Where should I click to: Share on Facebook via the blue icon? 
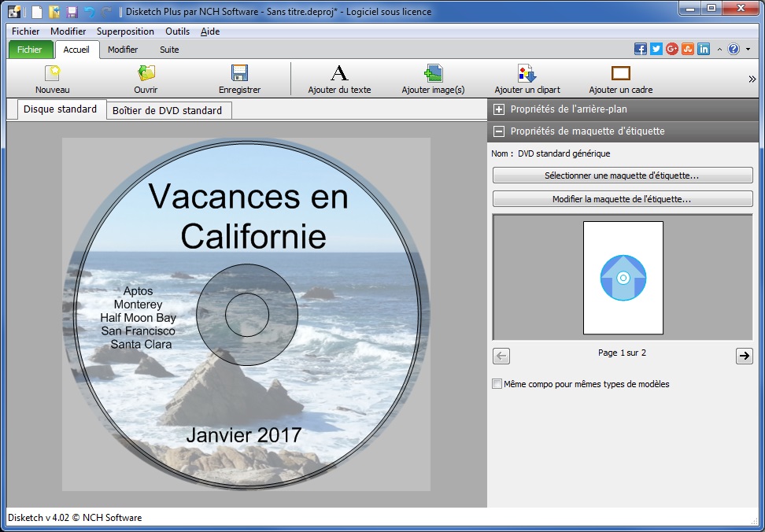640,48
